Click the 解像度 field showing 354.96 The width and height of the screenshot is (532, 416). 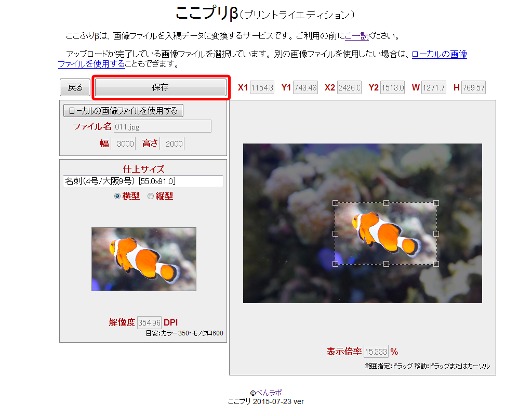click(149, 322)
